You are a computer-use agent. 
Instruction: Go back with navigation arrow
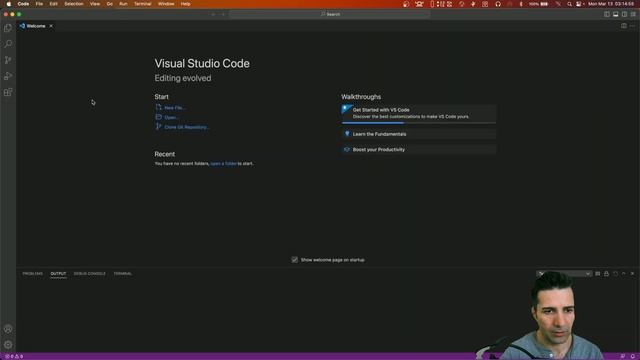213,14
